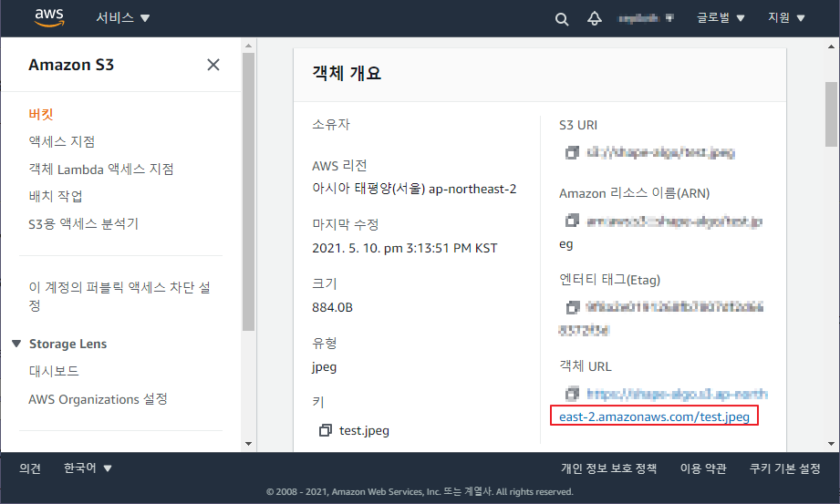
Task: Click the Amazon S3 sidebar title
Action: pyautogui.click(x=71, y=65)
